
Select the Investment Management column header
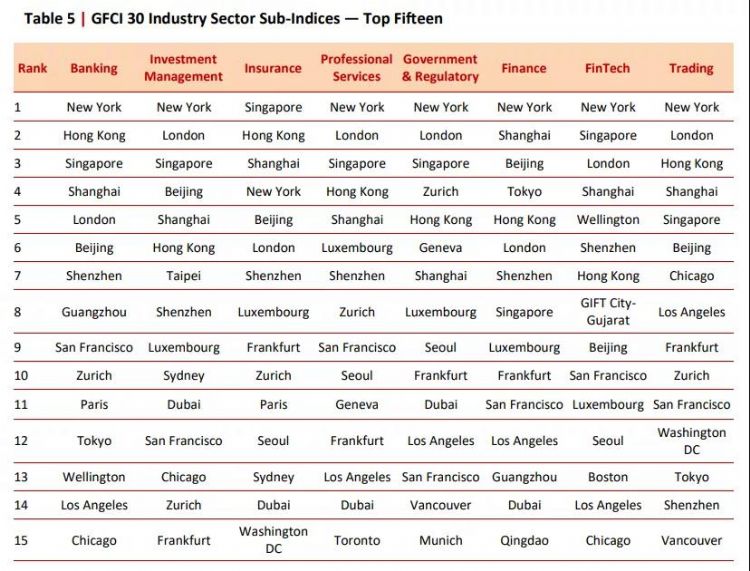pyautogui.click(x=183, y=68)
